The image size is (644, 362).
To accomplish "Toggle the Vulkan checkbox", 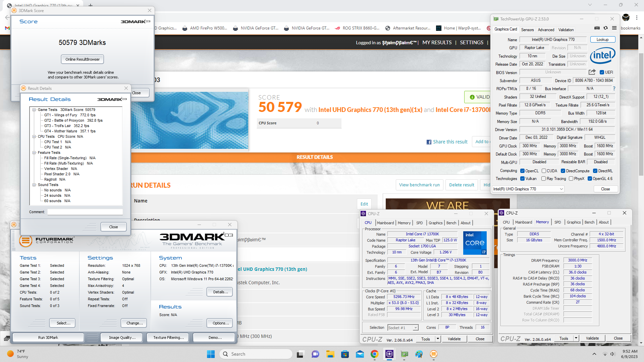I will [x=522, y=179].
